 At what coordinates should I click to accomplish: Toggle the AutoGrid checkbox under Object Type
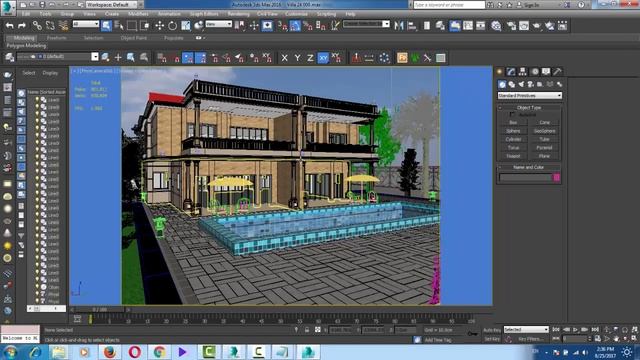coord(512,115)
